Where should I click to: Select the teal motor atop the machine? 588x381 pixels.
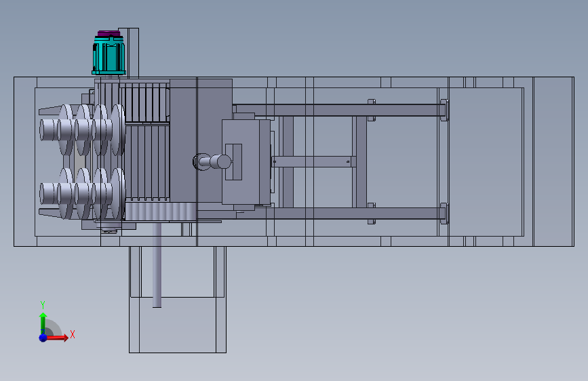tap(109, 56)
